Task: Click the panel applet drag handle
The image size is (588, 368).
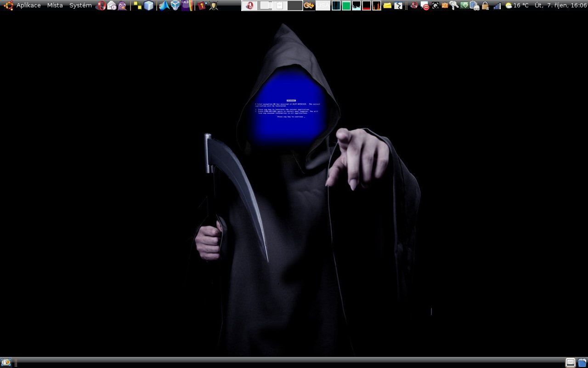Action: coord(406,6)
